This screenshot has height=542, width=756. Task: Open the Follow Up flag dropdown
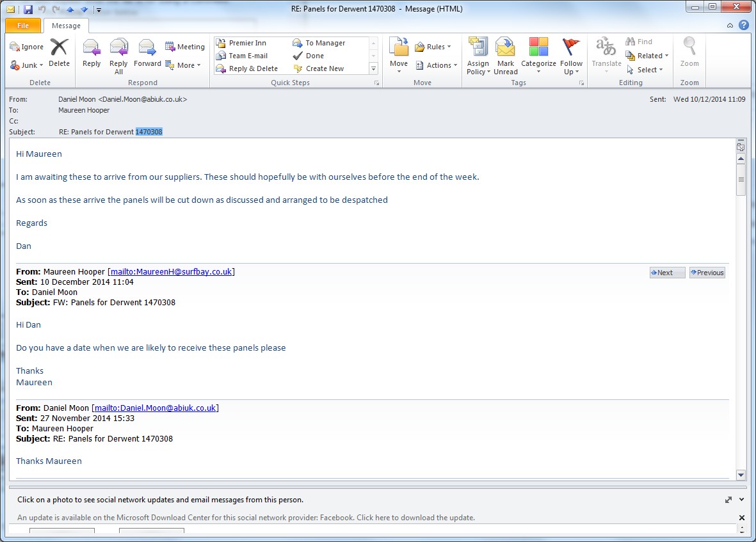click(x=572, y=56)
